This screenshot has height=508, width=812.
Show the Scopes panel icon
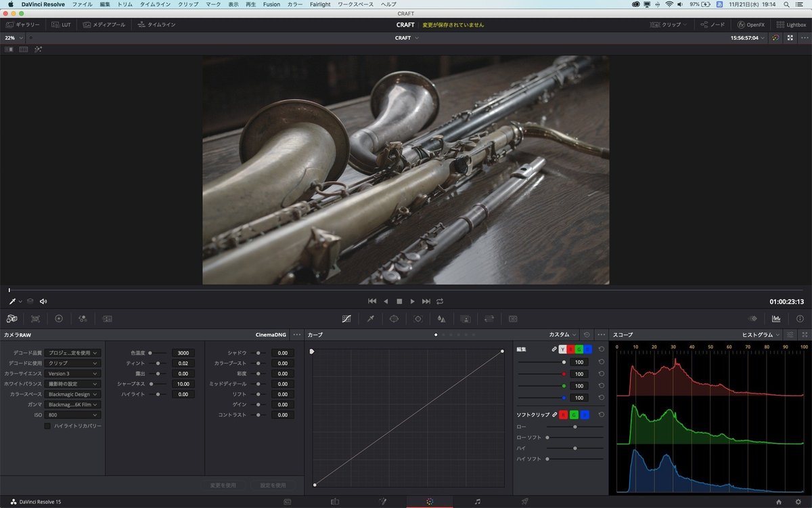[776, 318]
